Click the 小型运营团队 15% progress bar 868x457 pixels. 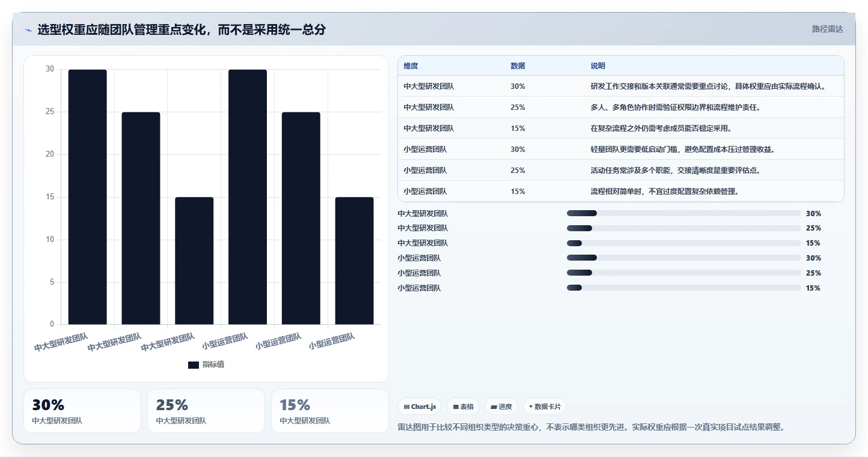click(x=684, y=288)
